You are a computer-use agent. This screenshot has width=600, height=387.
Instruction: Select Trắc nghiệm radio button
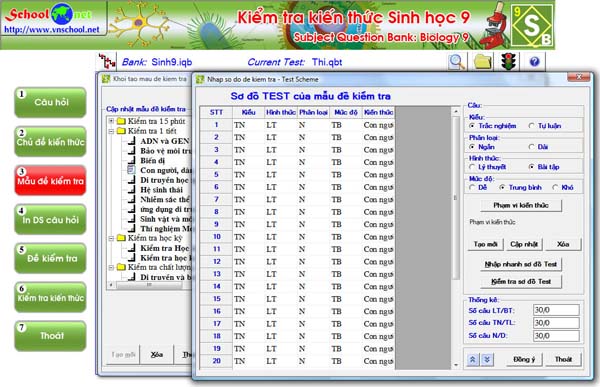pyautogui.click(x=472, y=126)
